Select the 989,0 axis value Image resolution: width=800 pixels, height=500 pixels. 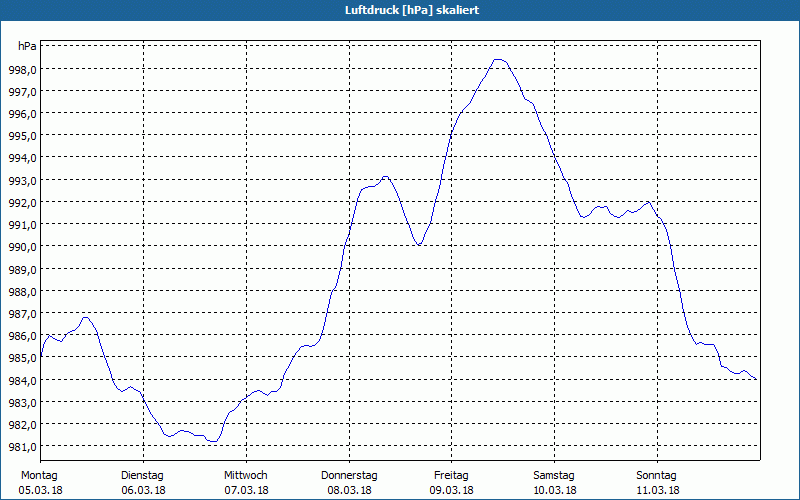click(x=22, y=269)
